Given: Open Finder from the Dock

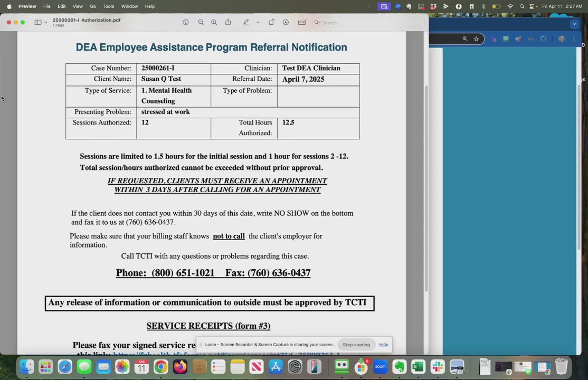Looking at the screenshot, I should [x=26, y=366].
